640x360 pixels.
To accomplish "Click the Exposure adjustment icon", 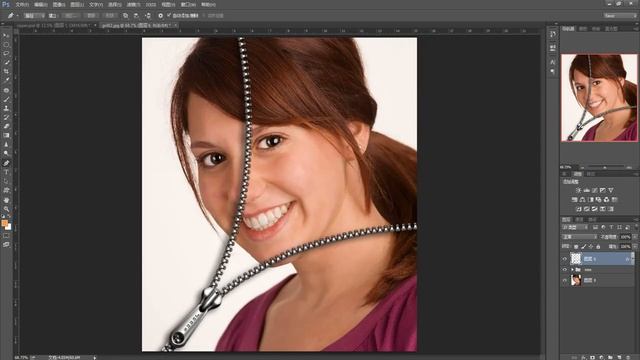I will [602, 190].
